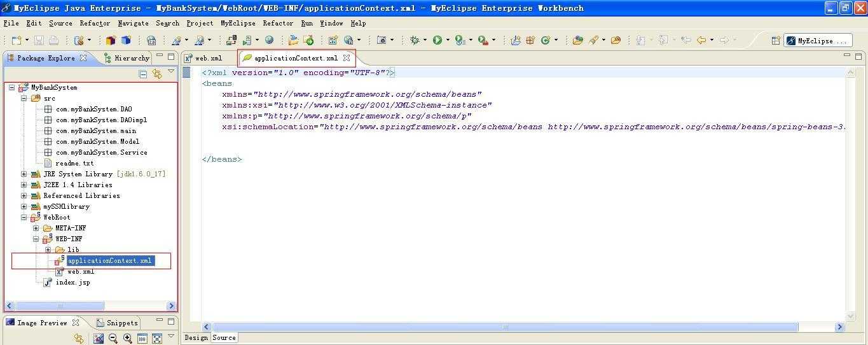This screenshot has width=868, height=345.
Task: Click the camera capture toolbar icon
Action: click(x=382, y=40)
